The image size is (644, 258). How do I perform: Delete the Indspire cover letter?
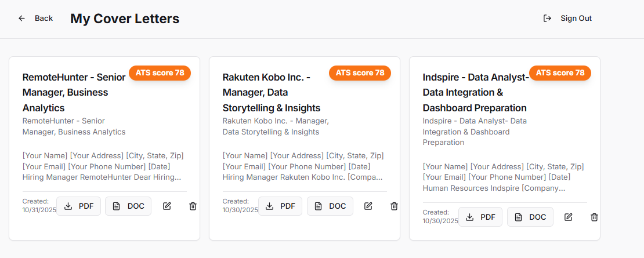[x=594, y=217]
